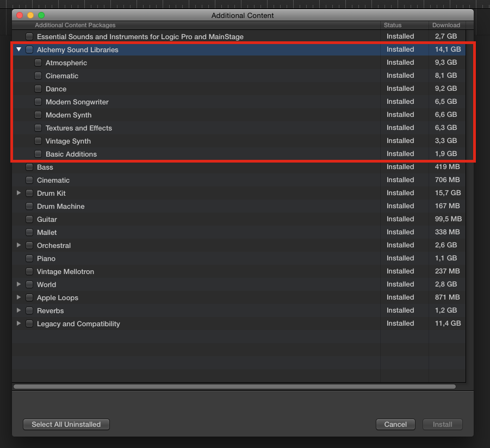Viewport: 490px width, 448px height.
Task: Click the Drum Kit row label
Action: click(x=51, y=194)
